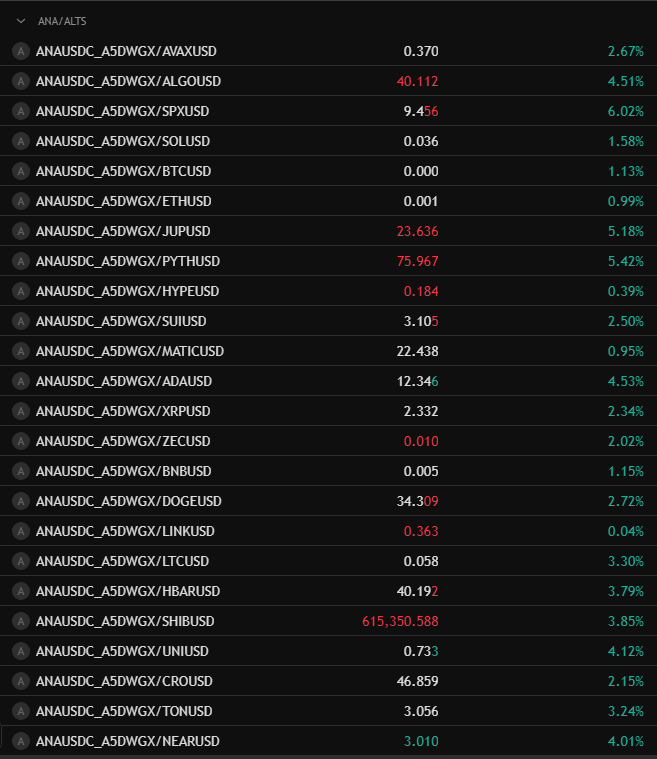657x759 pixels.
Task: Click the HYPEUSD last price 0.184
Action: [x=421, y=291]
